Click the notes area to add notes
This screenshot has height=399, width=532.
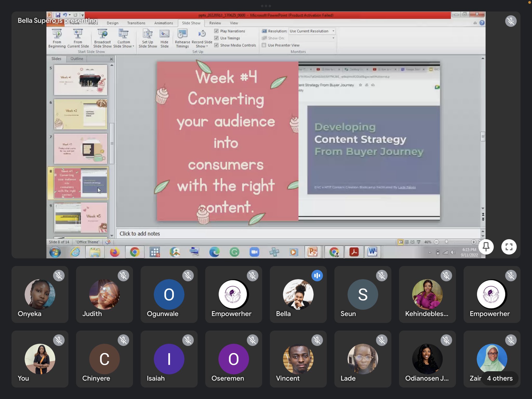point(298,234)
